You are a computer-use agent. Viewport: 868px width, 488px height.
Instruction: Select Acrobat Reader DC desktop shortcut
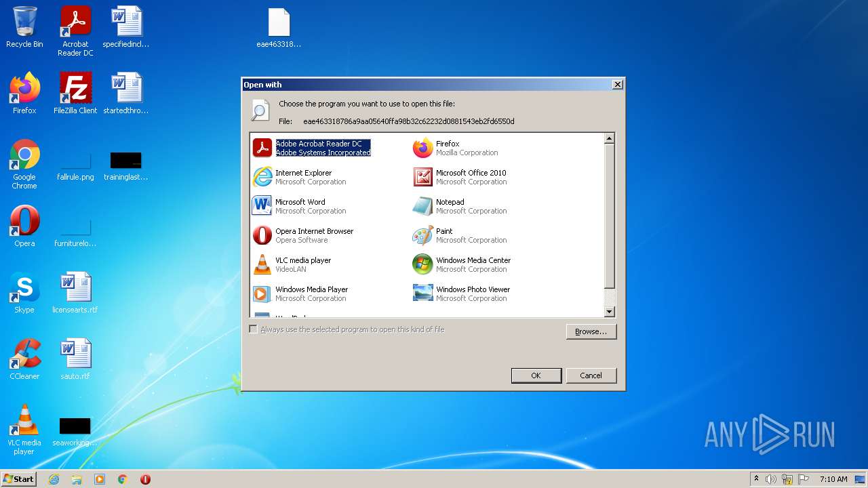tap(75, 31)
